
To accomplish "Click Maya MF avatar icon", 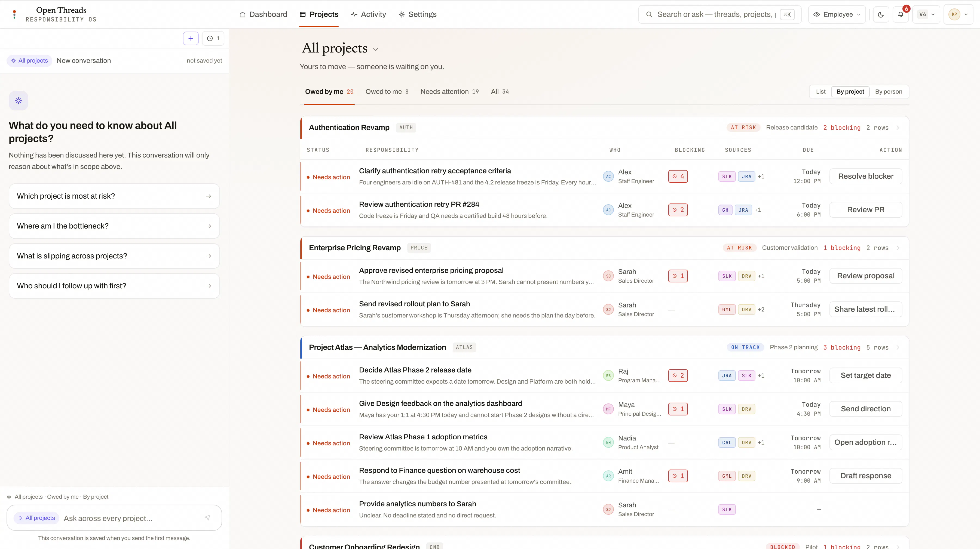I will point(608,409).
